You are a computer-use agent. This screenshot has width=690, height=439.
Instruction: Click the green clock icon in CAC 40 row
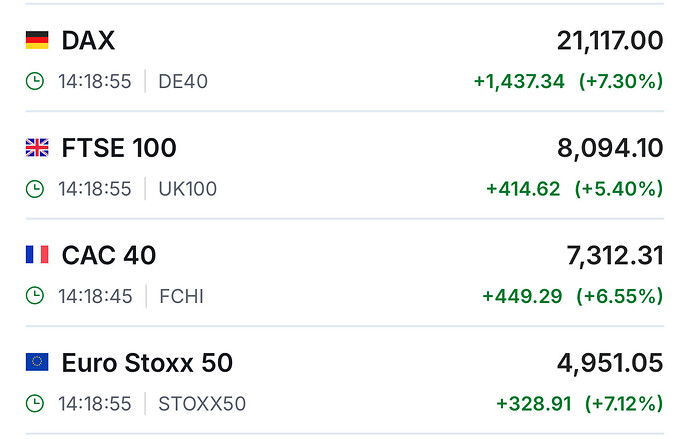click(35, 296)
